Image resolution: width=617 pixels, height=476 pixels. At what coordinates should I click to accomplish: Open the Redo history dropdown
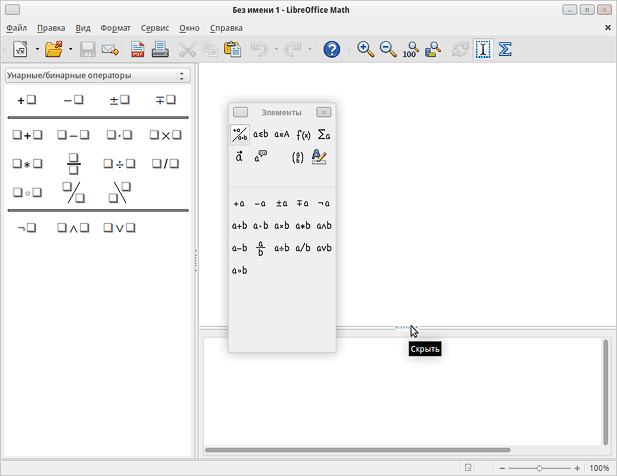pos(310,50)
